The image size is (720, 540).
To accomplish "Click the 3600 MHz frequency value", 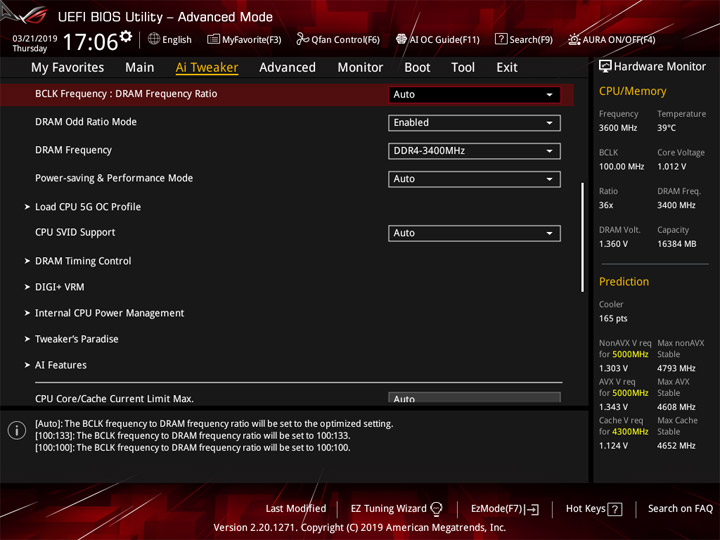I will tap(618, 128).
